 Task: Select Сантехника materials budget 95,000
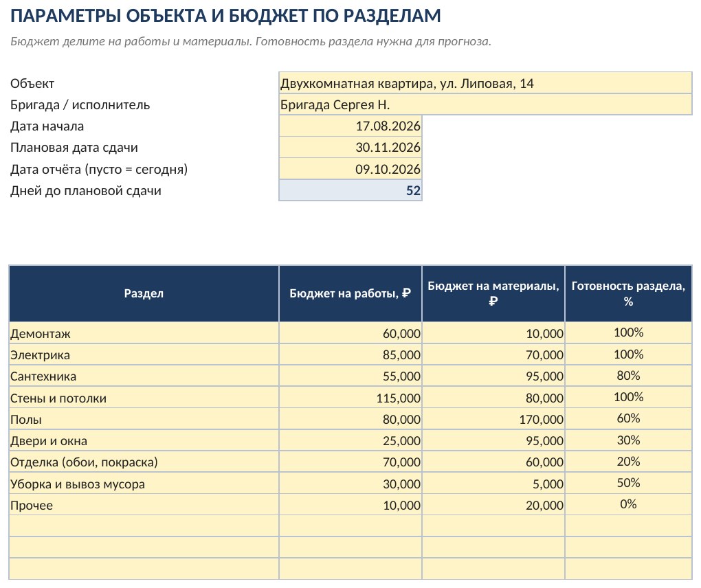pyautogui.click(x=493, y=376)
